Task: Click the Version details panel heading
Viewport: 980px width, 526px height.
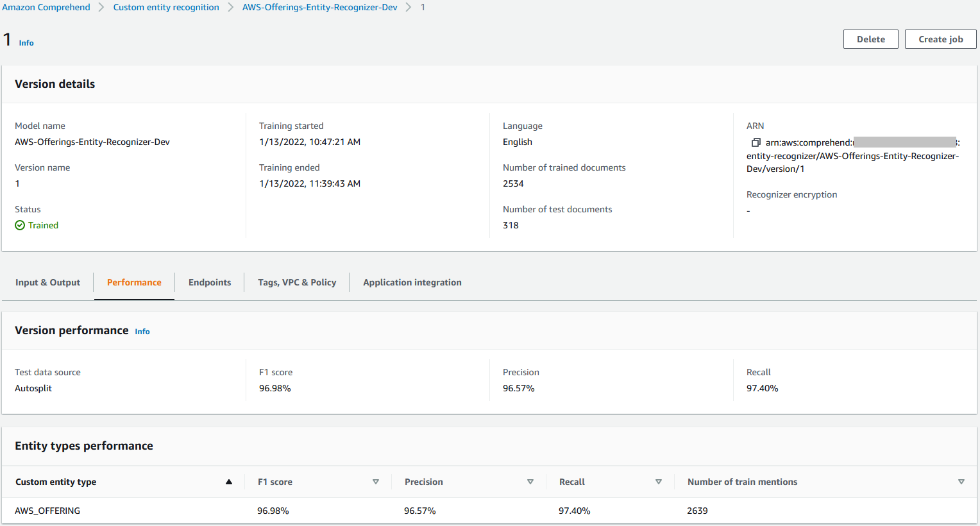Action: tap(55, 84)
